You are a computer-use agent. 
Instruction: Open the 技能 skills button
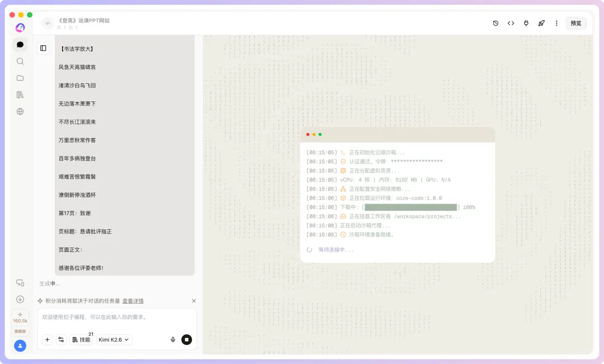(x=81, y=339)
